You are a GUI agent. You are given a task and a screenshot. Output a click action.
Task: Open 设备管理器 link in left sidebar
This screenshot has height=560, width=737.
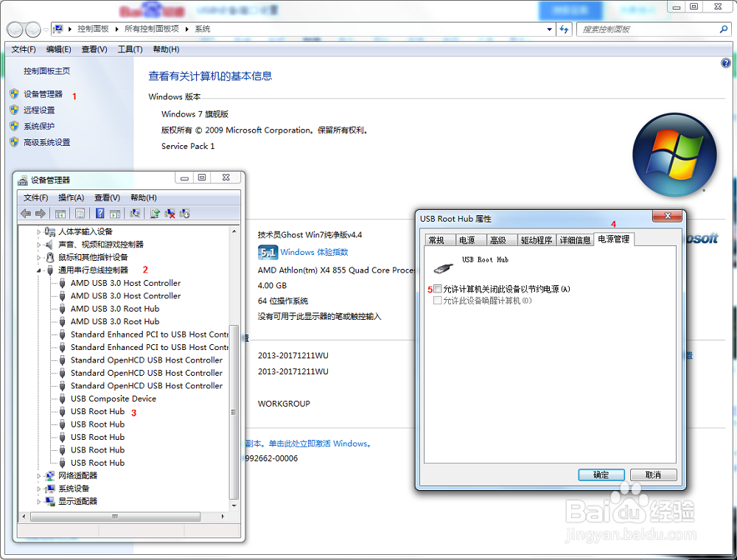(x=43, y=94)
